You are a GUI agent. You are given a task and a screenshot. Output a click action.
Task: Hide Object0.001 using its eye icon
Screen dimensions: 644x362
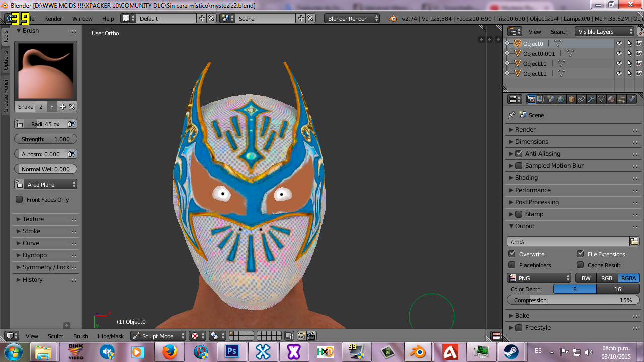coord(619,53)
